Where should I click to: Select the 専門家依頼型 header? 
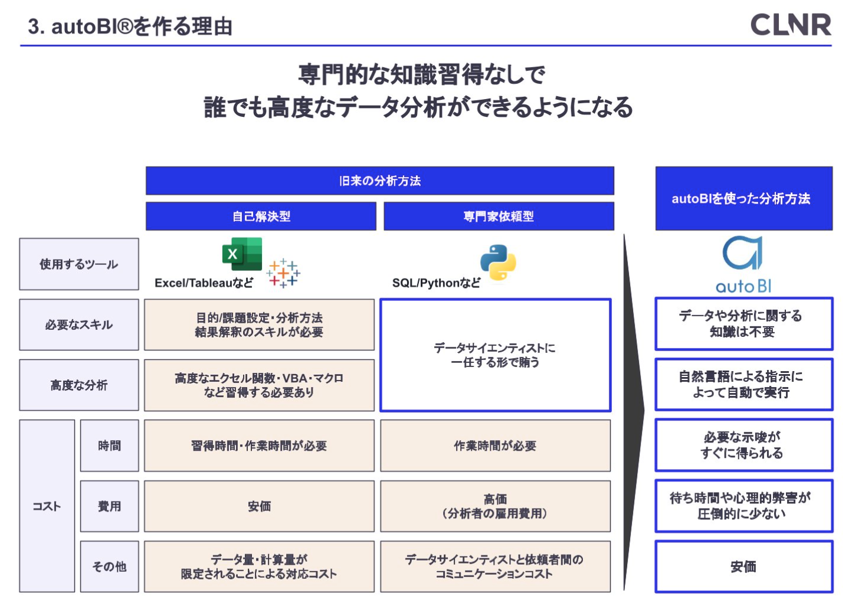tap(499, 216)
